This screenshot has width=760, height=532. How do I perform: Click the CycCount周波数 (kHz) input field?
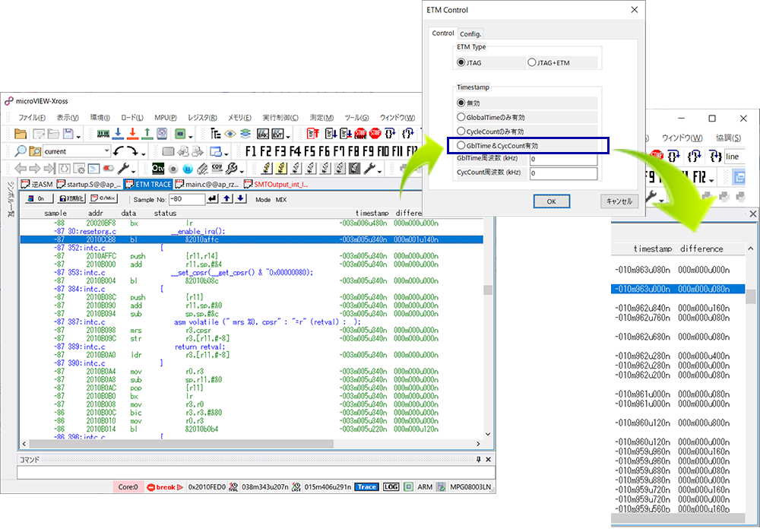pyautogui.click(x=563, y=173)
